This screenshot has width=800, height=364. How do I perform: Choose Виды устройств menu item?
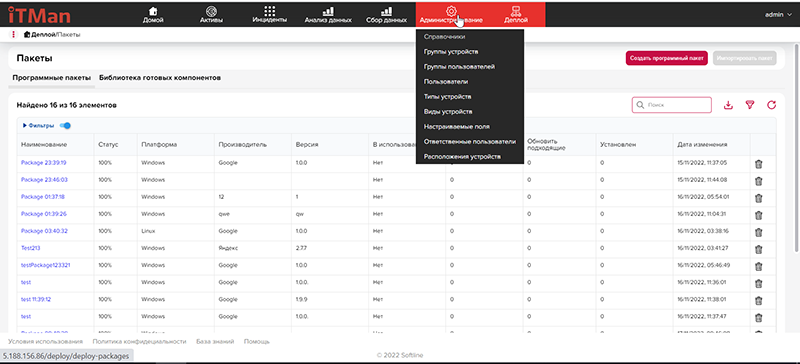point(447,111)
